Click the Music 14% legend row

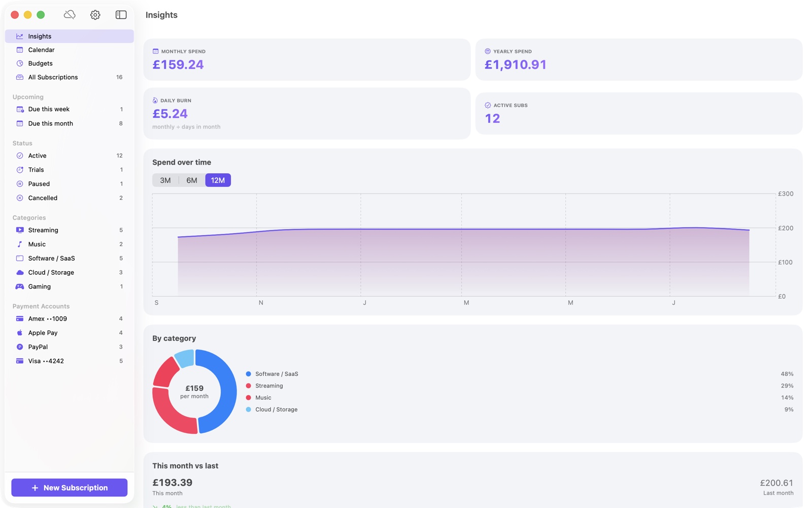[519, 398]
